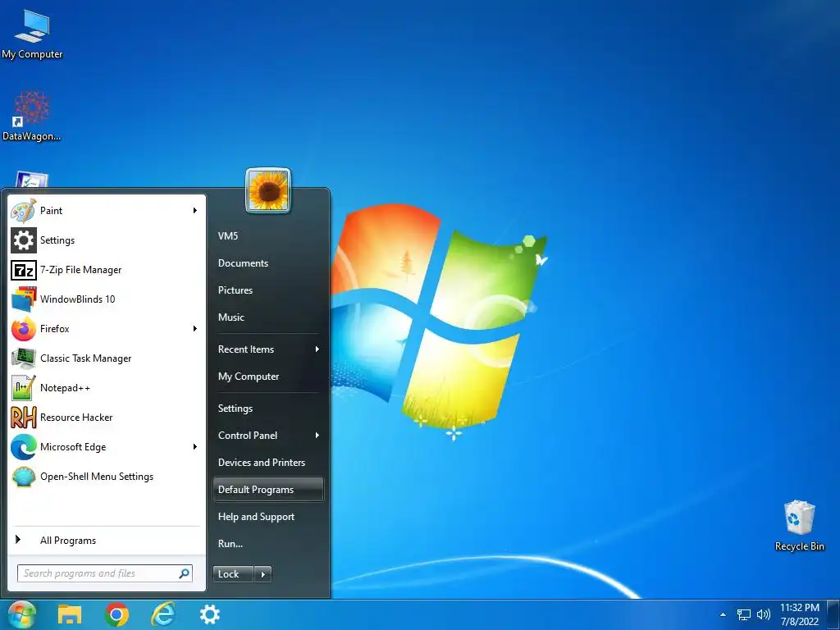The width and height of the screenshot is (840, 630).
Task: Open Internet Explorer from the taskbar
Action: coord(163,614)
